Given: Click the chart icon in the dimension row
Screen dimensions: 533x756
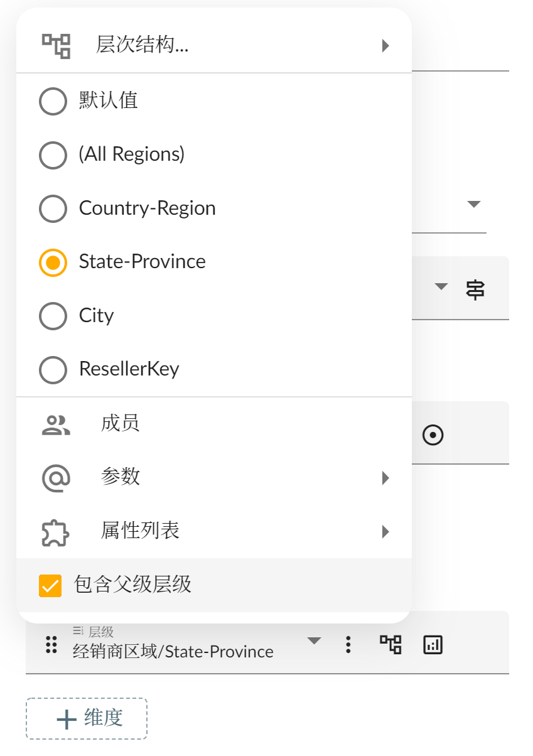Looking at the screenshot, I should point(433,644).
